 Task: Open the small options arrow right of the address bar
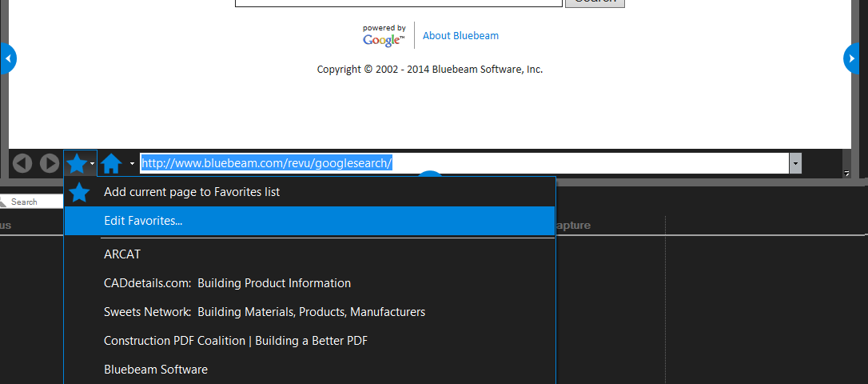[846, 174]
